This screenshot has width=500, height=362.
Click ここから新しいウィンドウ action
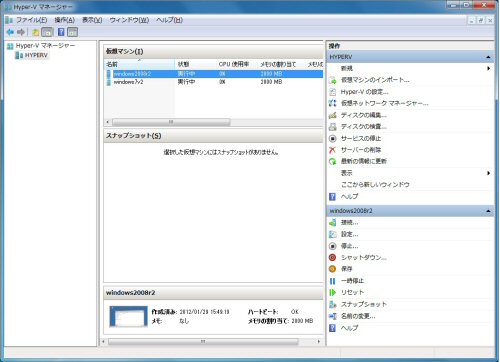click(x=375, y=185)
